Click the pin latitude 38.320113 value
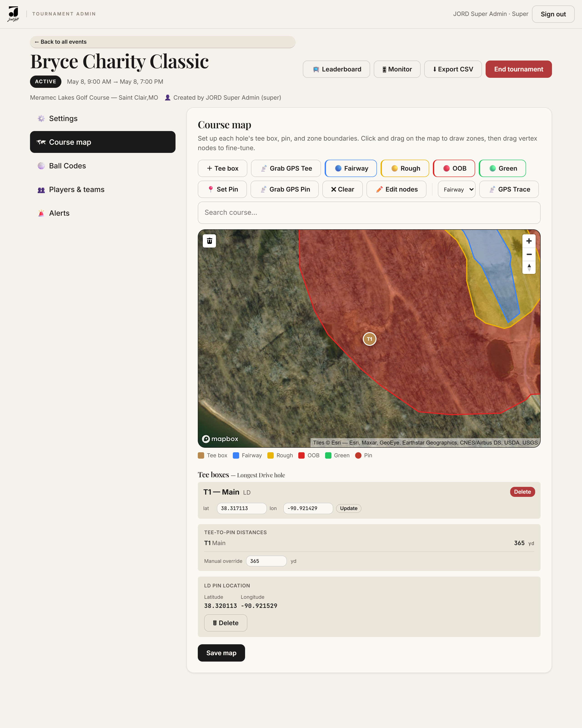This screenshot has width=582, height=728. pyautogui.click(x=220, y=606)
